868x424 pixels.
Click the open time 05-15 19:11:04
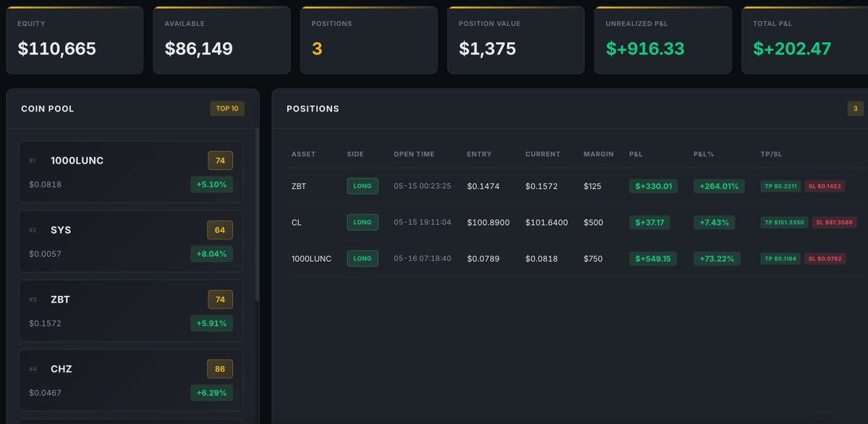point(422,222)
